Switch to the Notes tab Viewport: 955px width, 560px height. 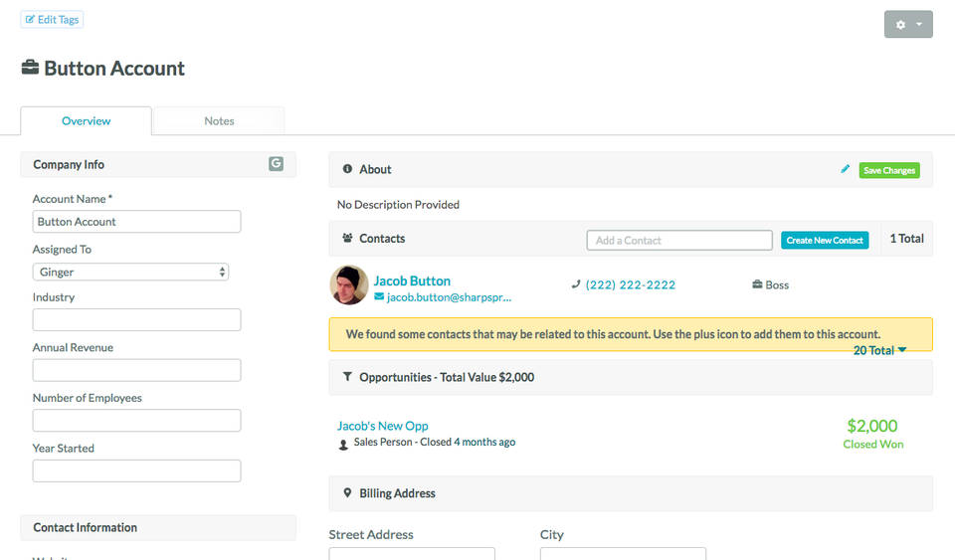[x=219, y=121]
